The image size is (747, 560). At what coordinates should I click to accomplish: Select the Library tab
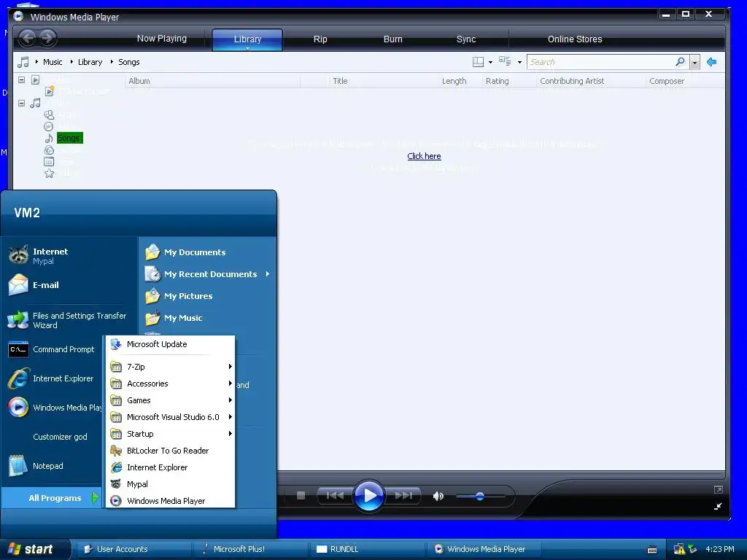[247, 39]
